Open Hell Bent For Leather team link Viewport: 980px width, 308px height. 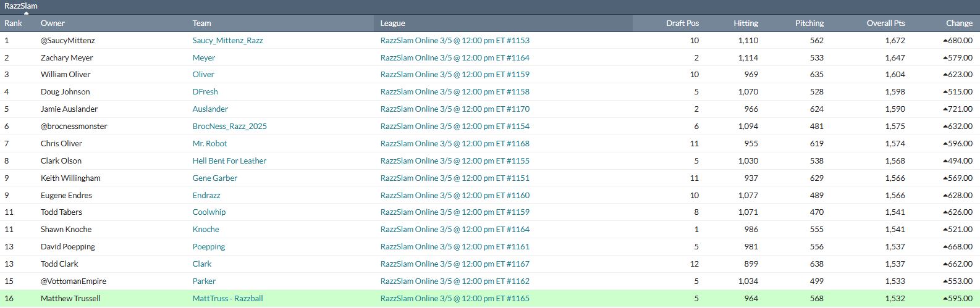229,160
